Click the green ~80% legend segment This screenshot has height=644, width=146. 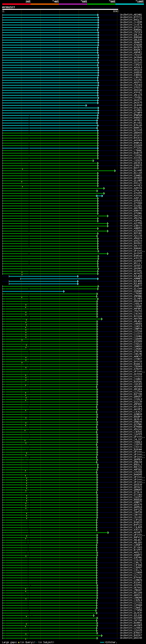pos(101,4)
